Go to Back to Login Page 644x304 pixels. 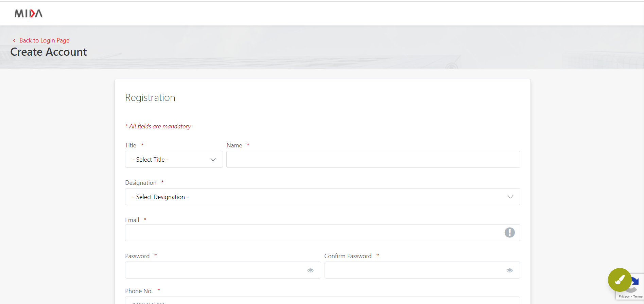pyautogui.click(x=44, y=40)
